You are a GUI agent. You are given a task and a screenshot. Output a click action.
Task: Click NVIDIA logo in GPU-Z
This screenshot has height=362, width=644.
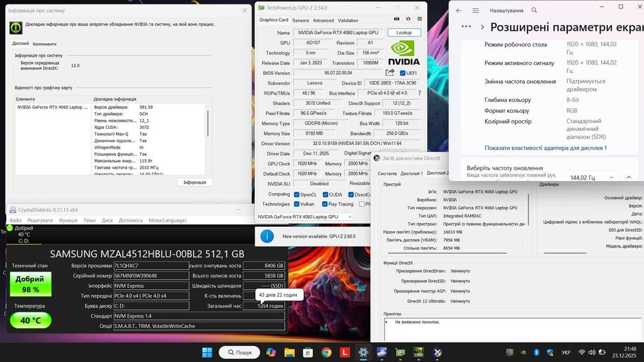click(x=404, y=53)
